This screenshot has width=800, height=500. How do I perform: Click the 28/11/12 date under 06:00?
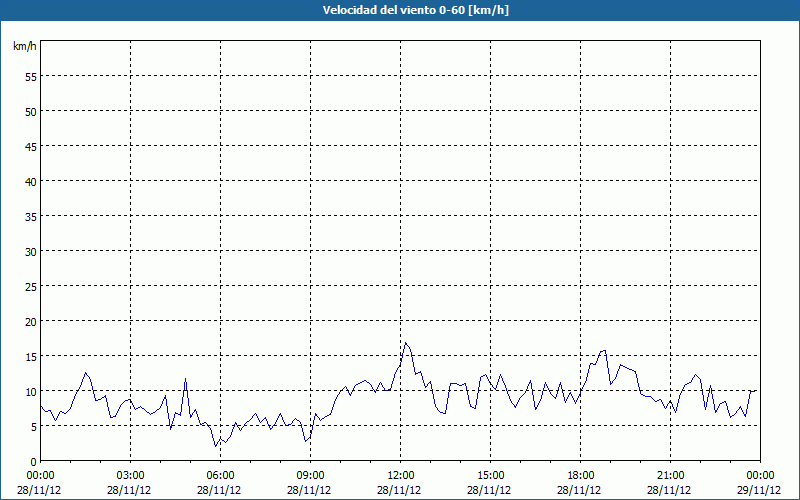tap(219, 490)
